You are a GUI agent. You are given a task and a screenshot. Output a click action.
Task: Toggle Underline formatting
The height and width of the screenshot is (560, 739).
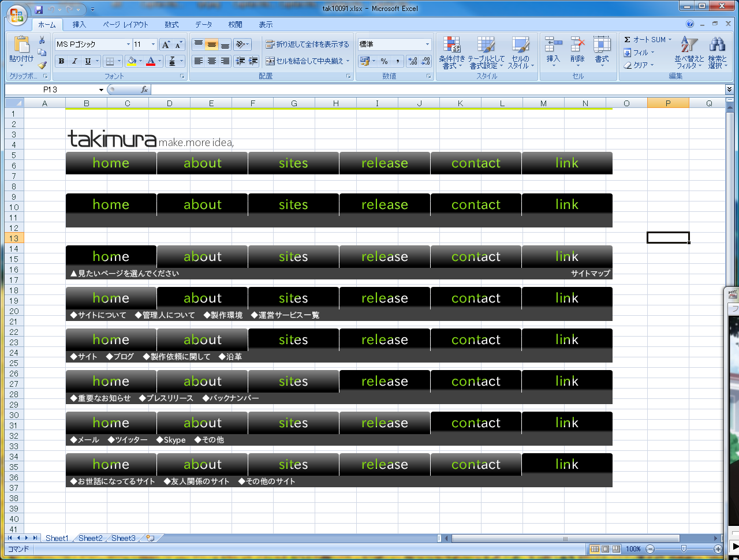[x=88, y=61]
